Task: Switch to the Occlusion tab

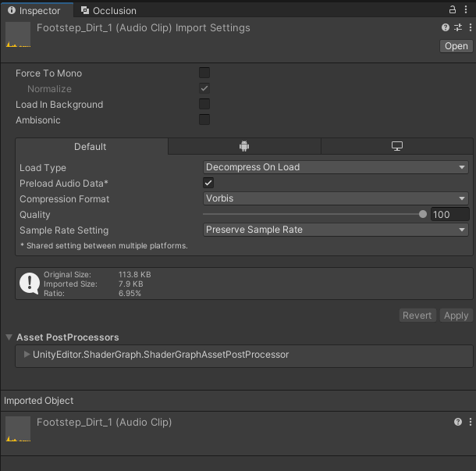Action: 108,11
